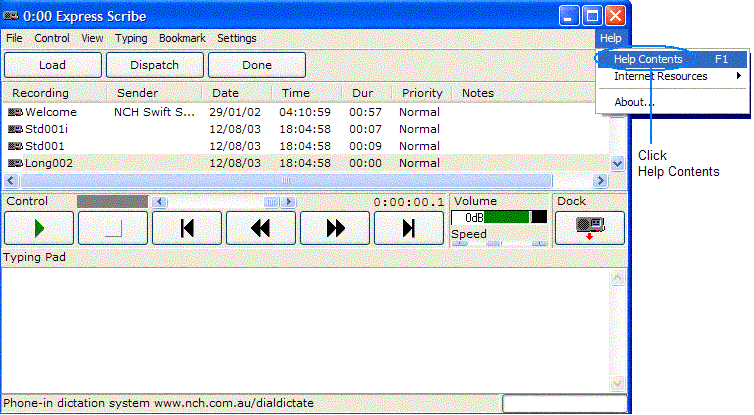
Task: Click the Std001i recording cassette icon
Action: point(15,129)
